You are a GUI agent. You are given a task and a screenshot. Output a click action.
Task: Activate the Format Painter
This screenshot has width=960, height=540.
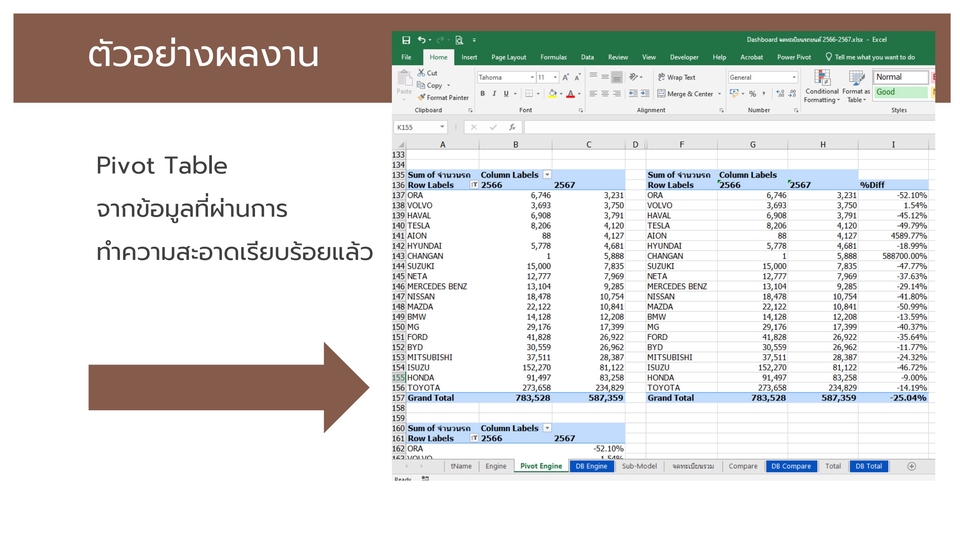tap(443, 98)
